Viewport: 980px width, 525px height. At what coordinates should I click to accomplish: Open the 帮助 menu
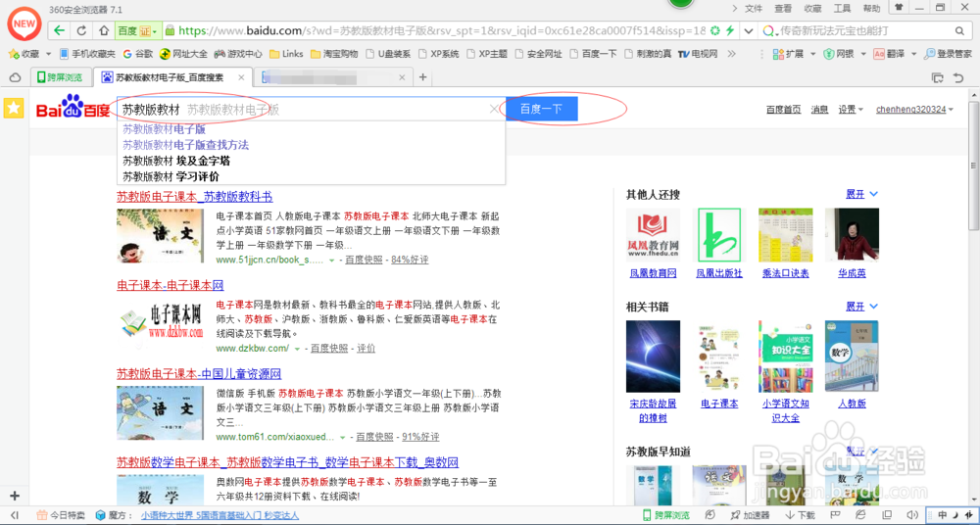(x=871, y=8)
